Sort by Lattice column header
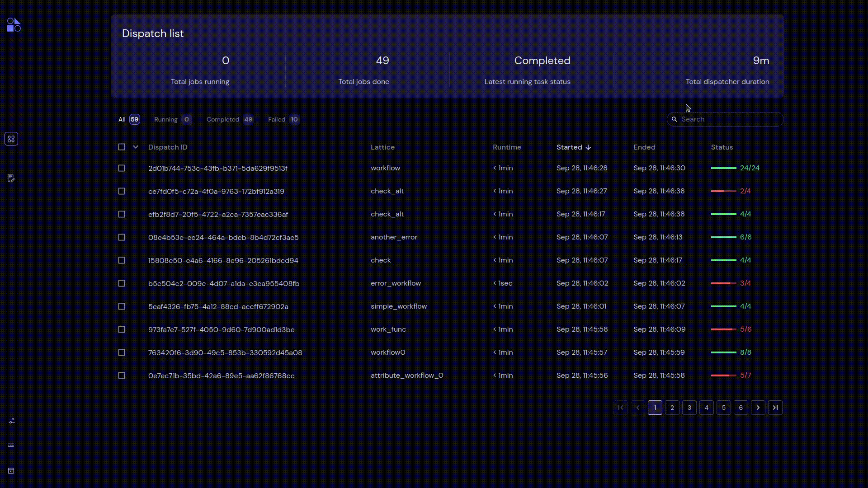 tap(382, 147)
